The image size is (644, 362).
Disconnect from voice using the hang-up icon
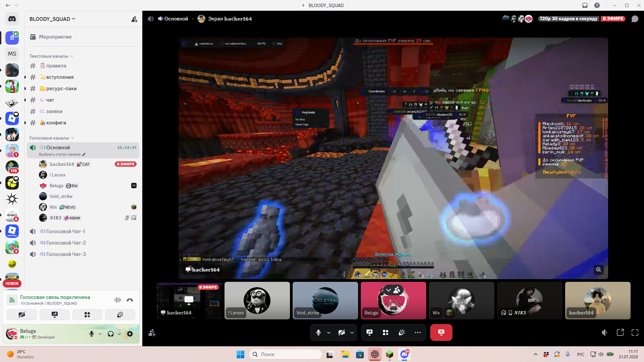click(130, 300)
